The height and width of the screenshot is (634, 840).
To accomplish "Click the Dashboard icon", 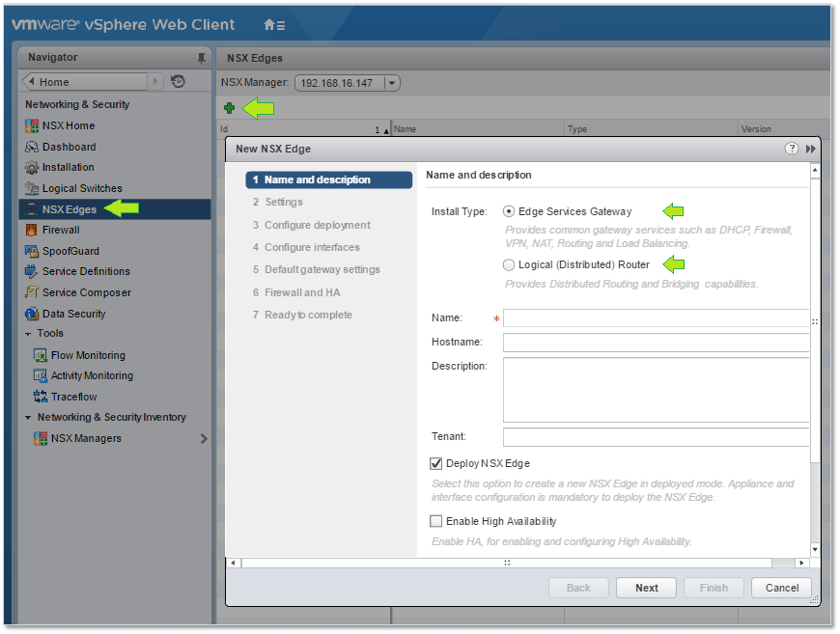I will (x=32, y=147).
